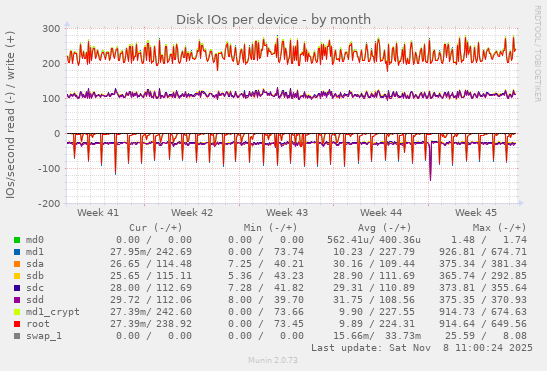Click the 'Min (-/+)' column header
The image size is (547, 371).
click(x=270, y=228)
